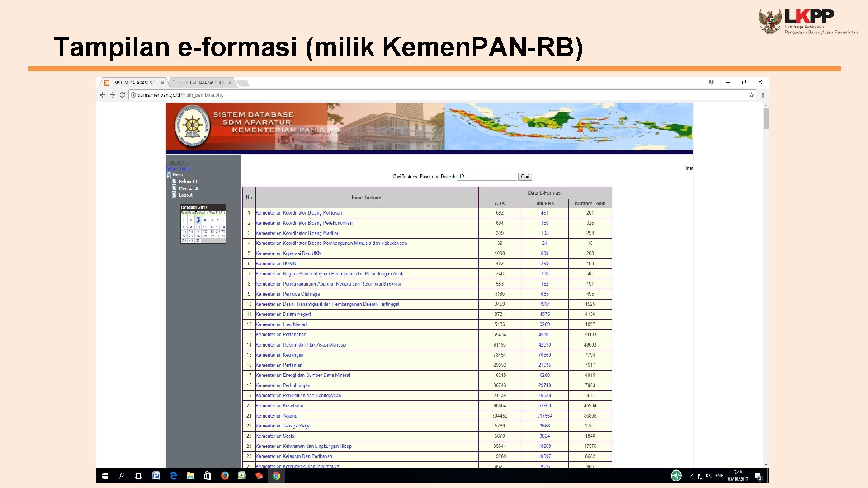Open Kementerian Keuangan link
This screenshot has width=868, height=488.
(279, 355)
